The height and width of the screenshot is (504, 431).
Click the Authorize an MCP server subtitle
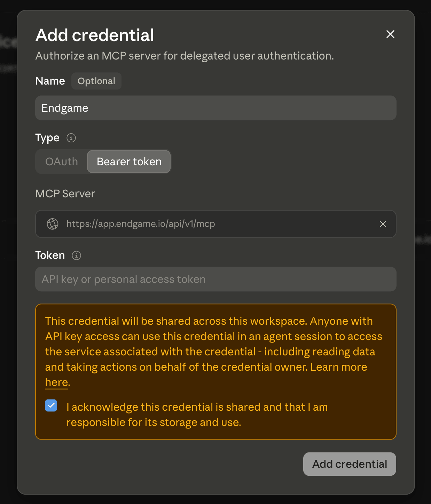tap(185, 56)
